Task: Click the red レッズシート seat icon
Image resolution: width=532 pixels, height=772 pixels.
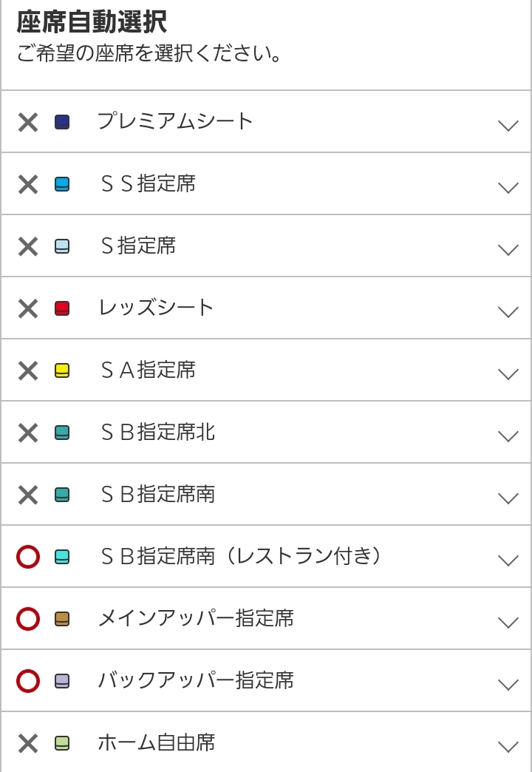Action: point(62,308)
